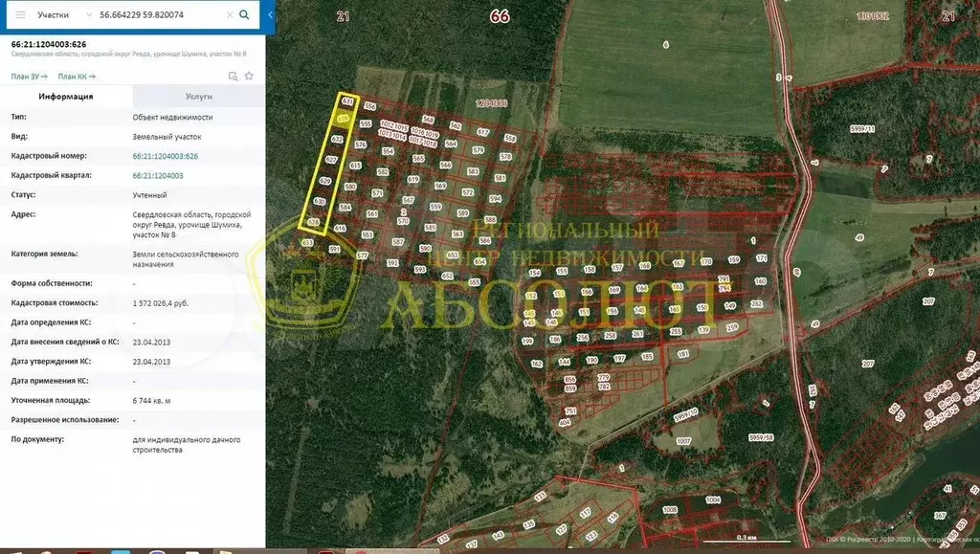Clear the search field with X icon
The image size is (980, 554).
(230, 14)
